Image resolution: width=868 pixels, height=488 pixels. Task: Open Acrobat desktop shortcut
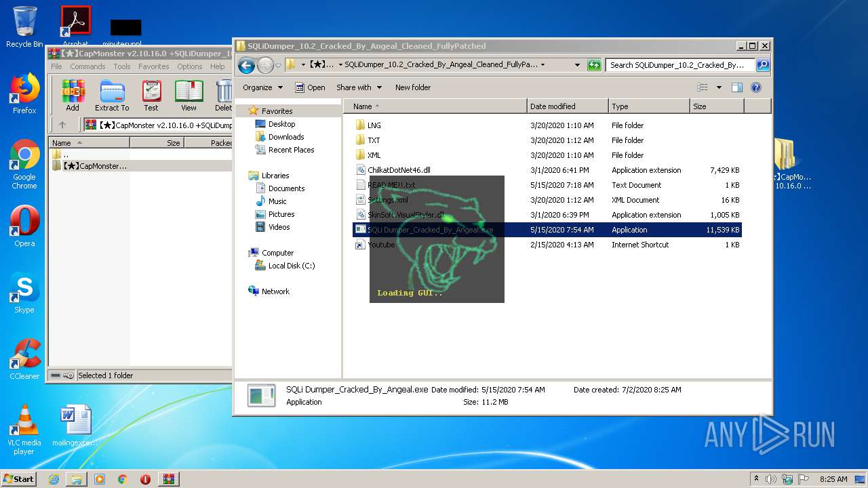tap(75, 27)
